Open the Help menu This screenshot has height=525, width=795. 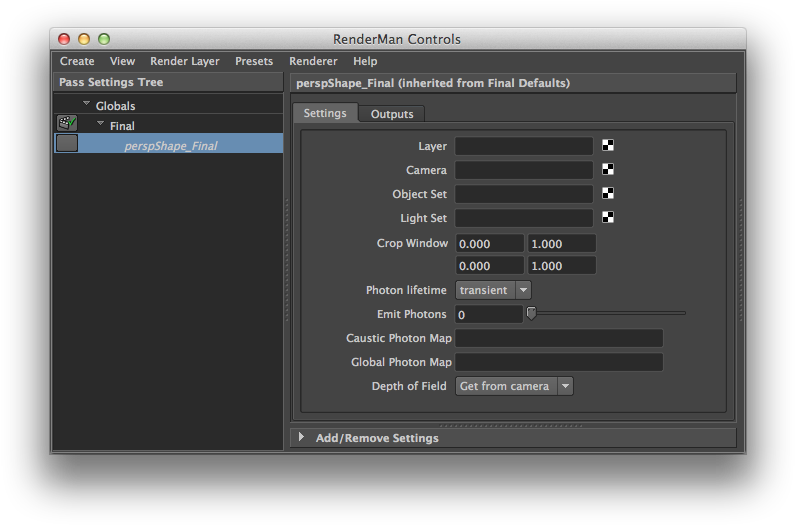365,61
